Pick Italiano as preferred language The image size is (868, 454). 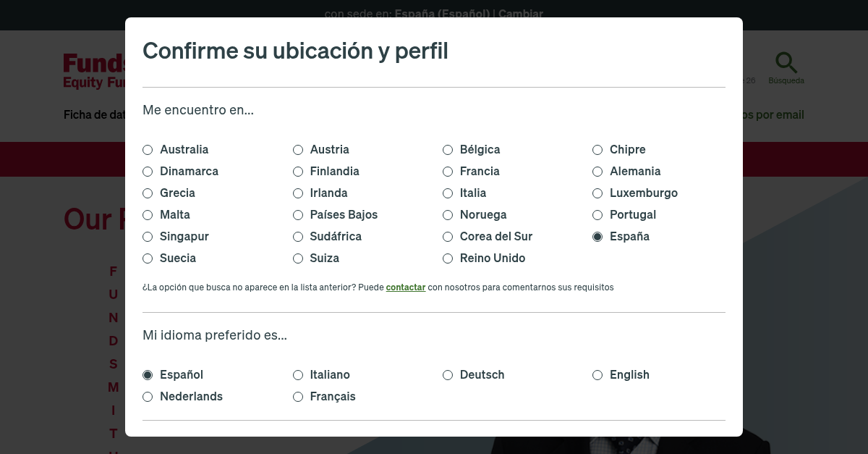click(x=298, y=375)
